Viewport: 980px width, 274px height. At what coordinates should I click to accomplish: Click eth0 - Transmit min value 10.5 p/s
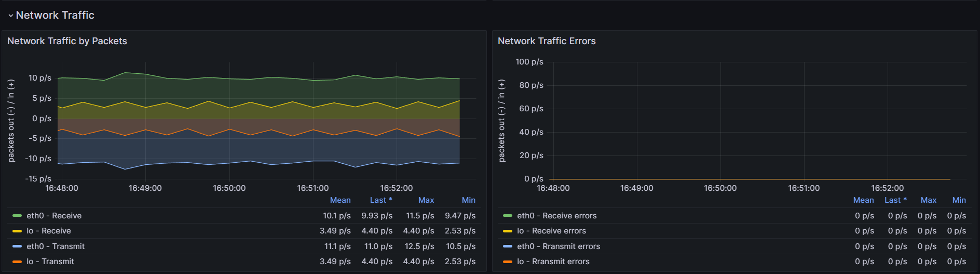(x=461, y=246)
